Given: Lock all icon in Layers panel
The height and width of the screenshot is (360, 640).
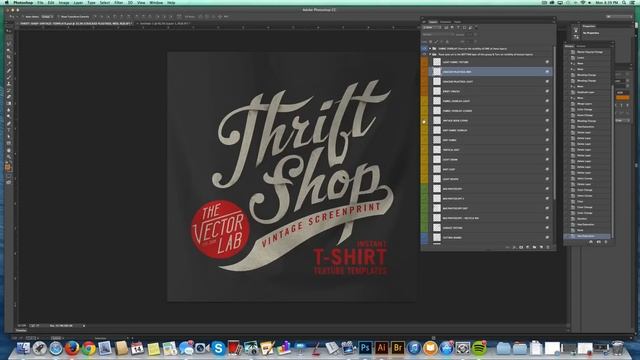Looking at the screenshot, I should pyautogui.click(x=447, y=42).
